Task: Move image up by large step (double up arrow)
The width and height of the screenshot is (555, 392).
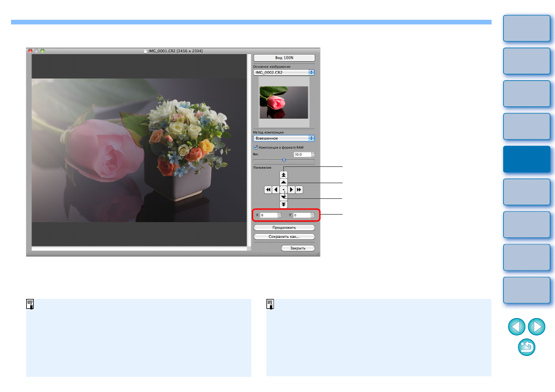Action: pos(283,175)
